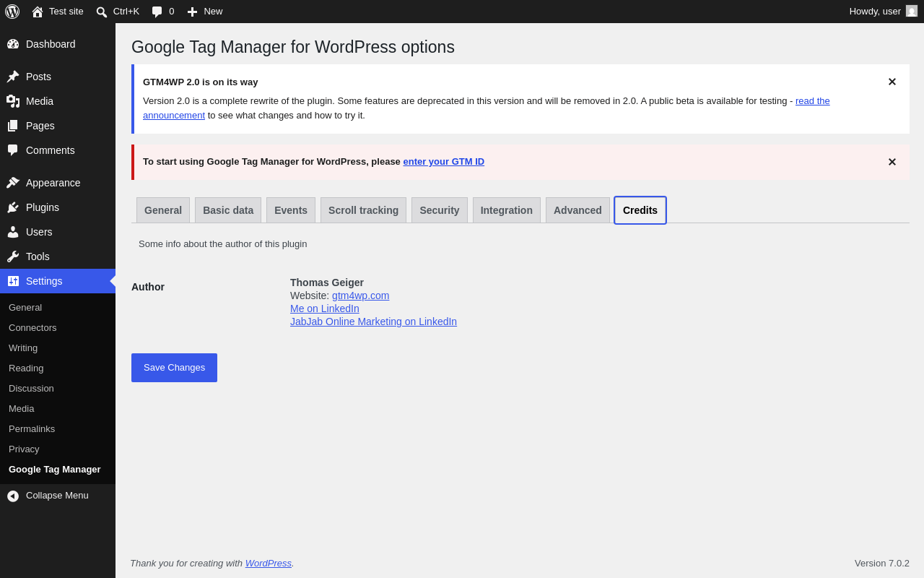Click the WordPress logo icon
924x578 pixels.
12,12
